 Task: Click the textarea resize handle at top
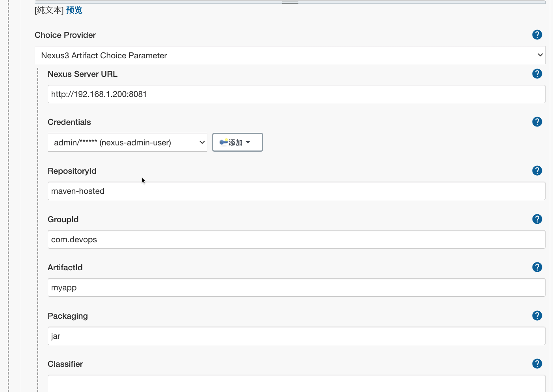pyautogui.click(x=290, y=2)
